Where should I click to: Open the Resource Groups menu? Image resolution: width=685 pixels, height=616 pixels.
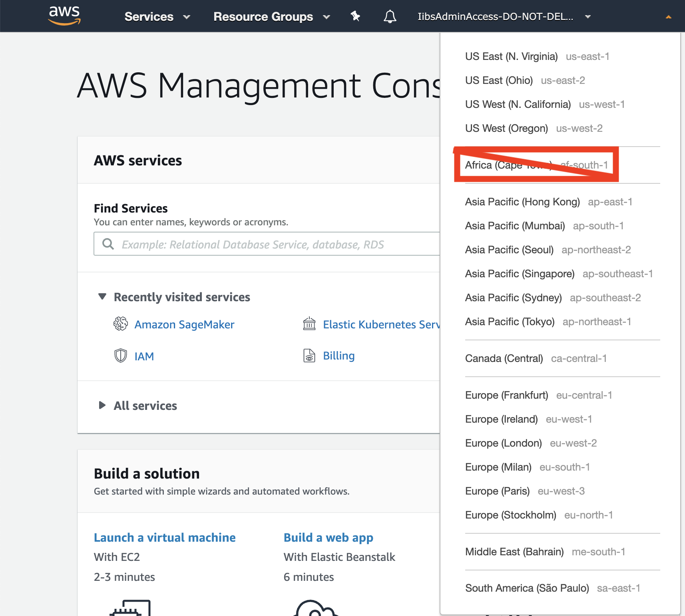coord(272,17)
